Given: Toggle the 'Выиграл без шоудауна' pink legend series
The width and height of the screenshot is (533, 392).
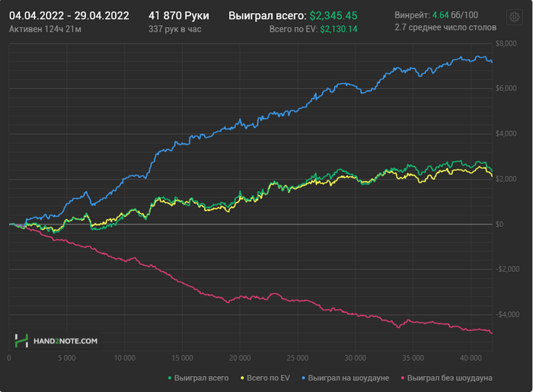Looking at the screenshot, I should [446, 378].
